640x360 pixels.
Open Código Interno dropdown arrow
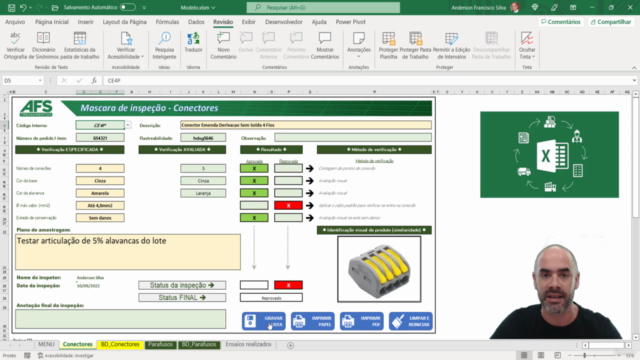pos(128,125)
